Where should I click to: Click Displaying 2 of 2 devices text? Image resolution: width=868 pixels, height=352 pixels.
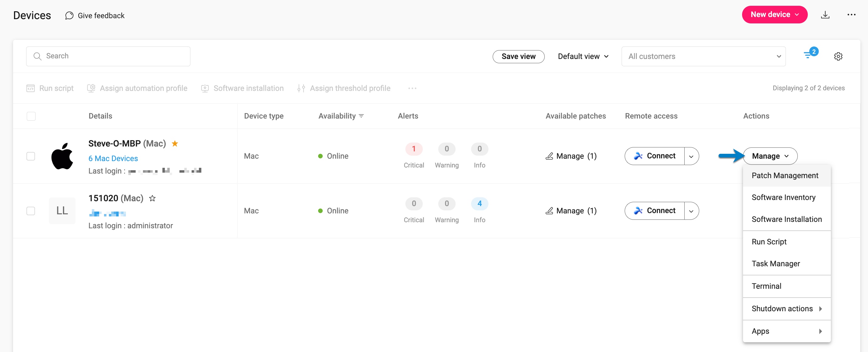(808, 88)
